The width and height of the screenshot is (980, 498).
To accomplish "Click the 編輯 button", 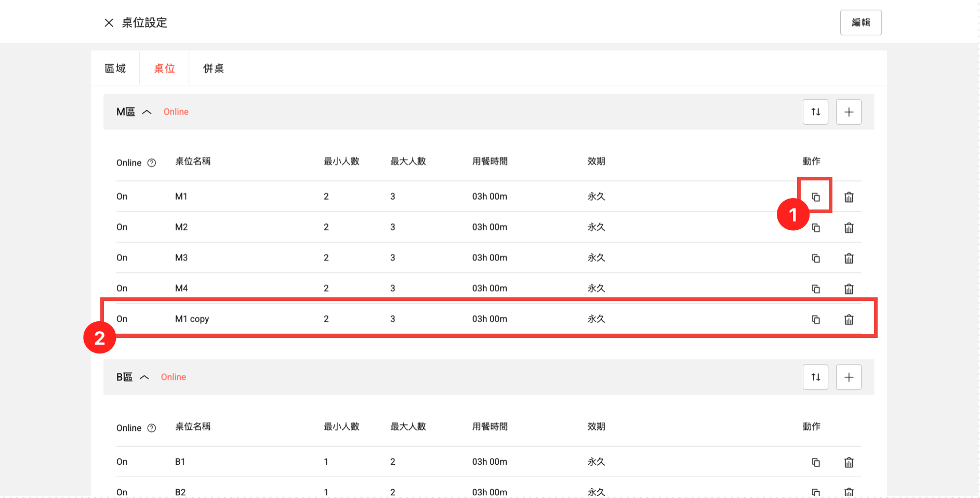I will [x=860, y=22].
